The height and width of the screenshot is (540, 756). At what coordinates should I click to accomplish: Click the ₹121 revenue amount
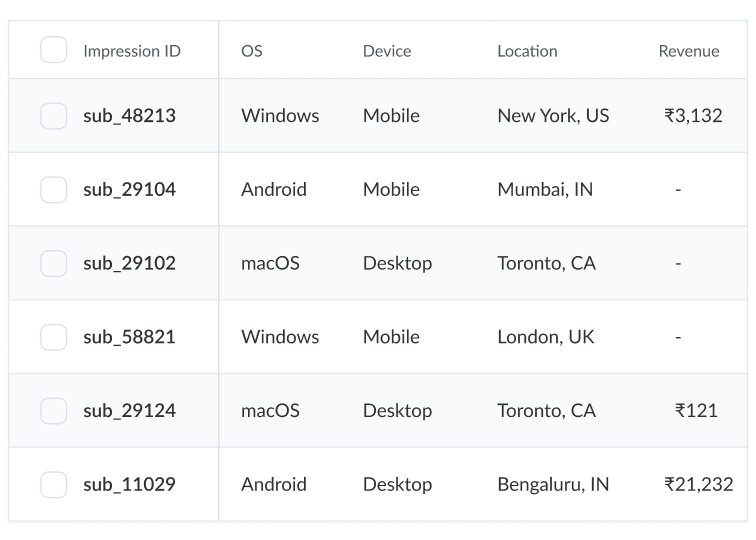click(x=696, y=411)
